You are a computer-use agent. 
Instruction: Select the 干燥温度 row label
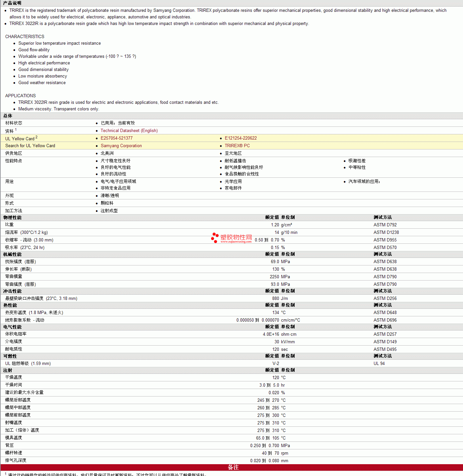click(14, 377)
